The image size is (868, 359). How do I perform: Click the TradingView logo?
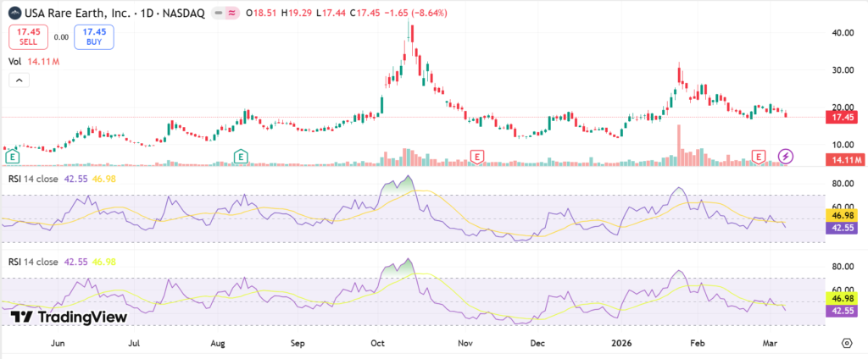[x=70, y=316]
